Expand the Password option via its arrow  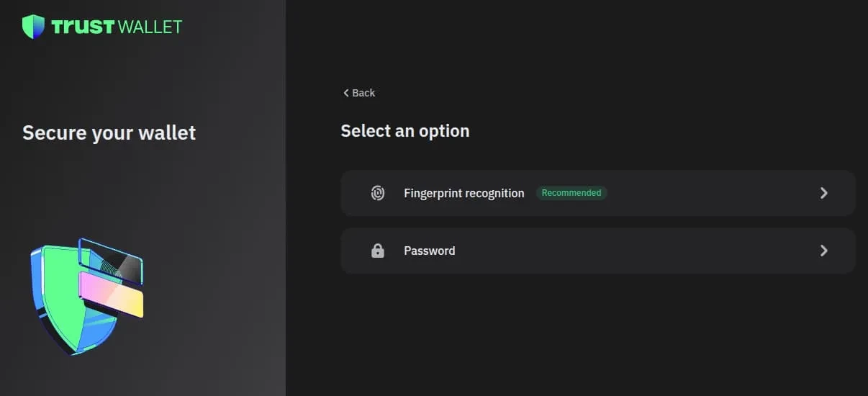pos(824,251)
